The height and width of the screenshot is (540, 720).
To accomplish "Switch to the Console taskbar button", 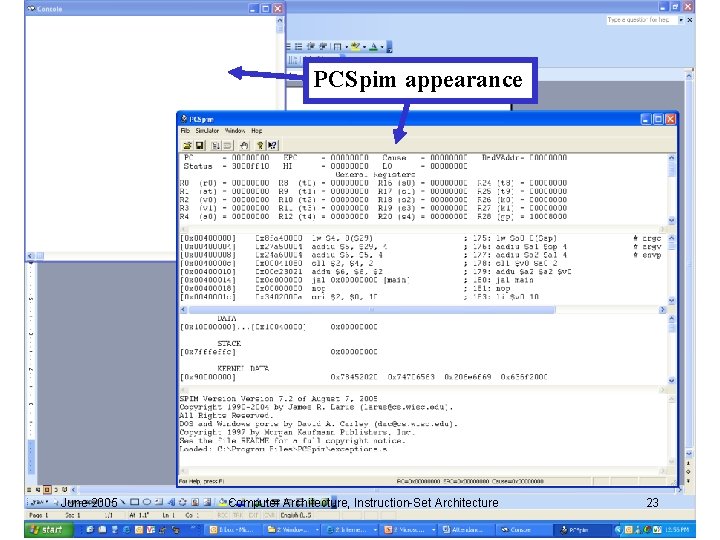I will 522,530.
